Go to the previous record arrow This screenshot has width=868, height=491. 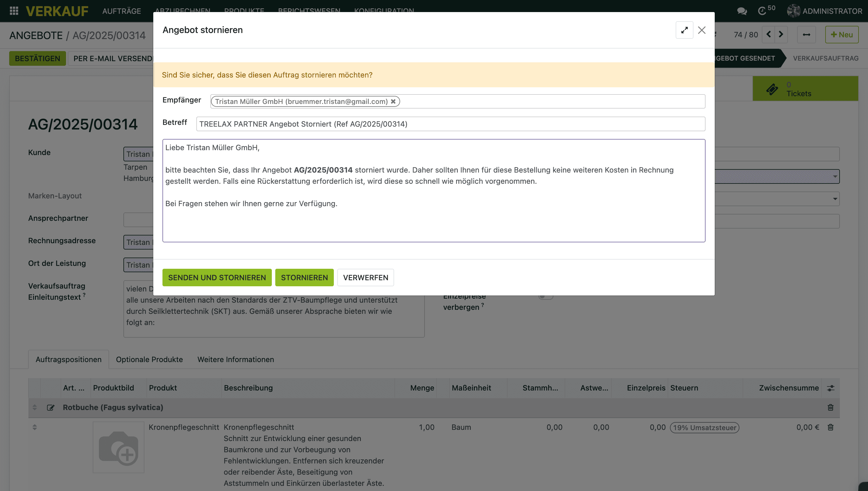point(769,34)
